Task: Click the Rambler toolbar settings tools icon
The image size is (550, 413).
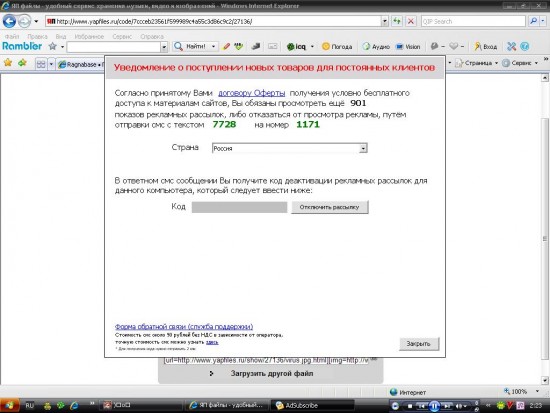Action: coord(511,46)
